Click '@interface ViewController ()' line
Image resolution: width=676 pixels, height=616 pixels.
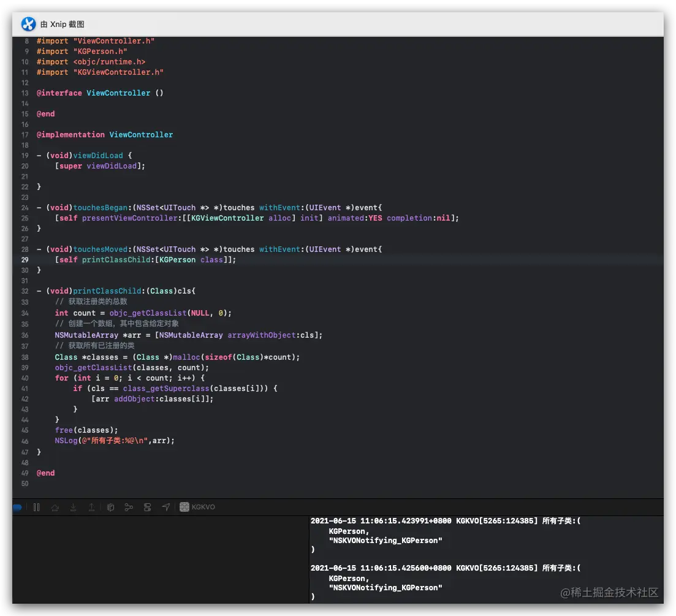click(100, 93)
